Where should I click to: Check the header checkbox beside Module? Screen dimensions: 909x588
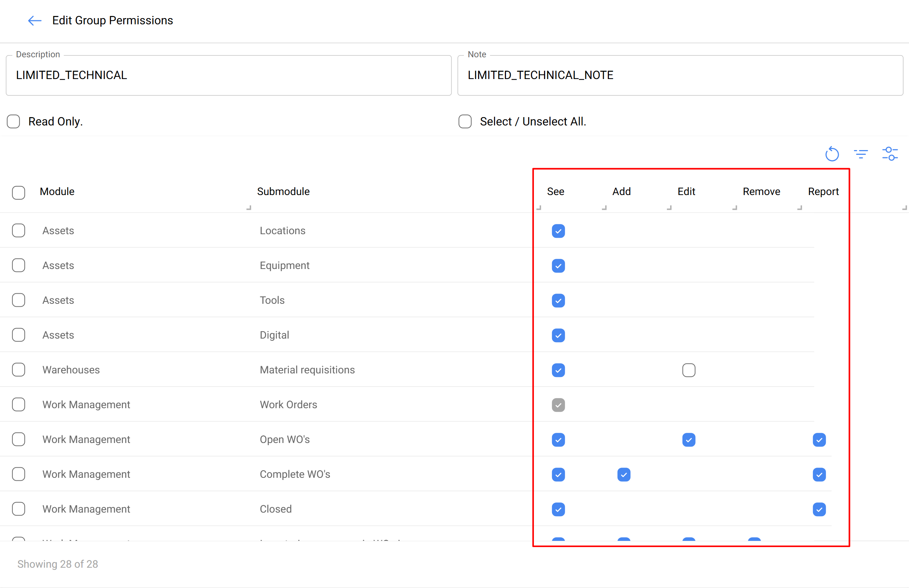tap(18, 193)
